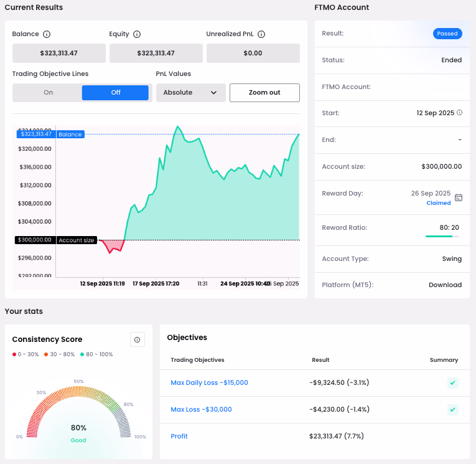Open info icon next to Start date
This screenshot has width=476, height=464.
coord(460,113)
